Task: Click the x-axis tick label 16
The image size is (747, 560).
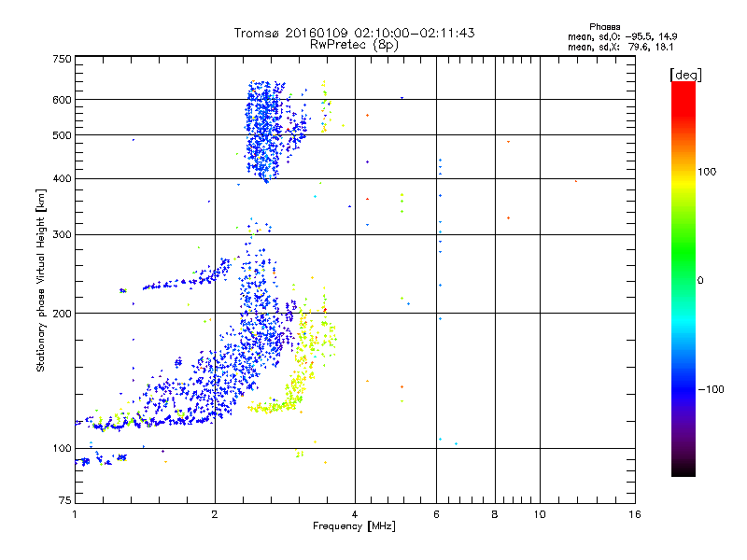Action: point(635,514)
